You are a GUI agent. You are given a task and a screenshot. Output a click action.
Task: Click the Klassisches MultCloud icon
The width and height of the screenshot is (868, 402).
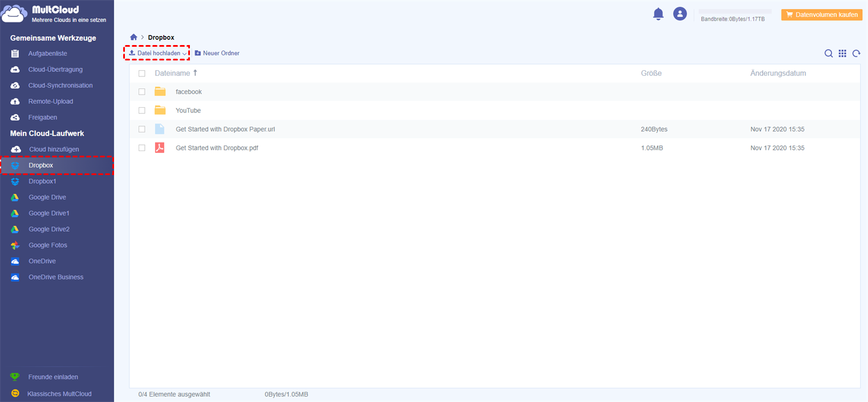15,393
